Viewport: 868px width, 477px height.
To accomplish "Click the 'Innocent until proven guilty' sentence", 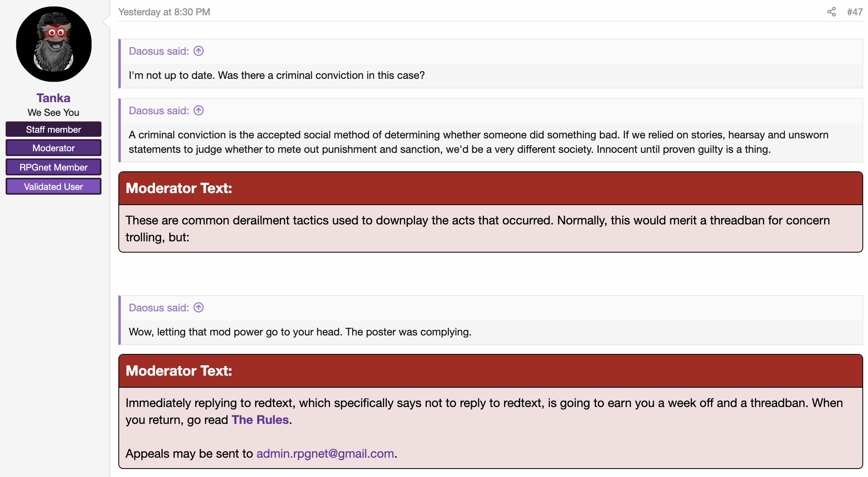I will tap(684, 149).
